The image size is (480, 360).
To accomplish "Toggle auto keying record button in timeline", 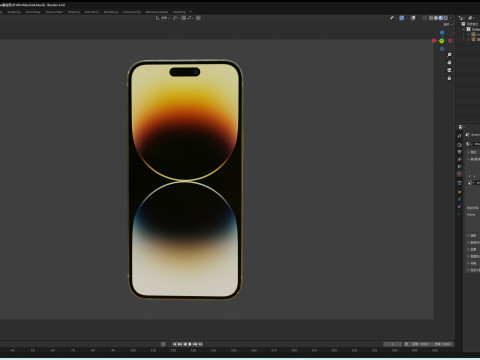I will pyautogui.click(x=163, y=344).
